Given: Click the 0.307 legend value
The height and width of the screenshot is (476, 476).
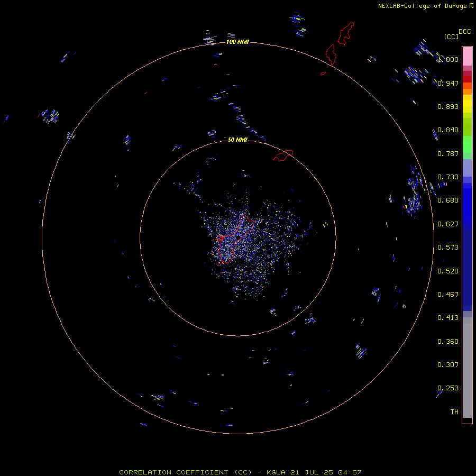Looking at the screenshot, I should 448,365.
